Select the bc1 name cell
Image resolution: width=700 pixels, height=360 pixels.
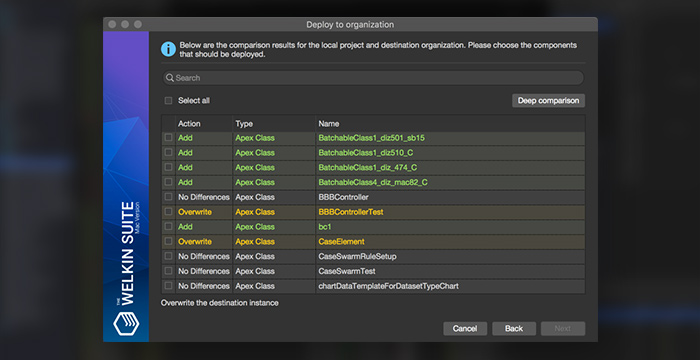tap(450, 226)
